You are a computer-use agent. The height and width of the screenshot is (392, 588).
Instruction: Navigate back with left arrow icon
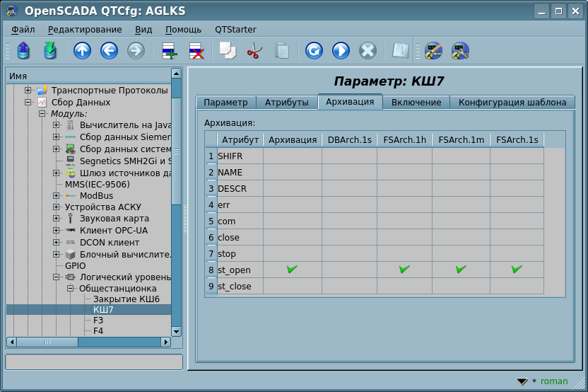[x=109, y=51]
